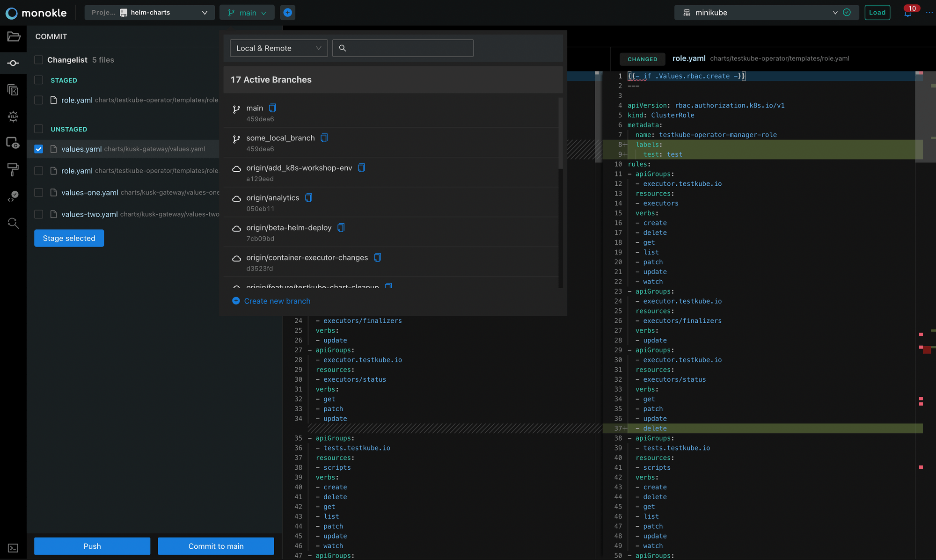This screenshot has height=560, width=936.
Task: Switch to the helm-charts project selector
Action: point(150,13)
